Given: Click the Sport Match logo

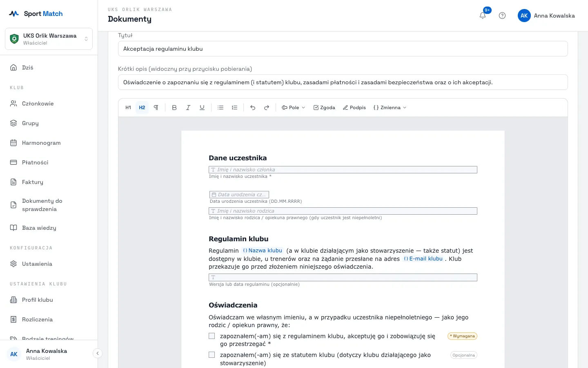Looking at the screenshot, I should click(36, 13).
